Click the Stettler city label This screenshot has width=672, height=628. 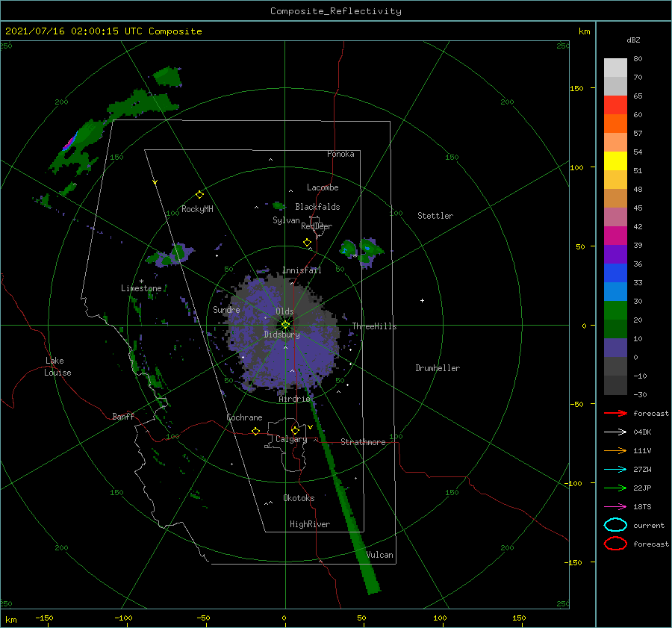tap(435, 216)
